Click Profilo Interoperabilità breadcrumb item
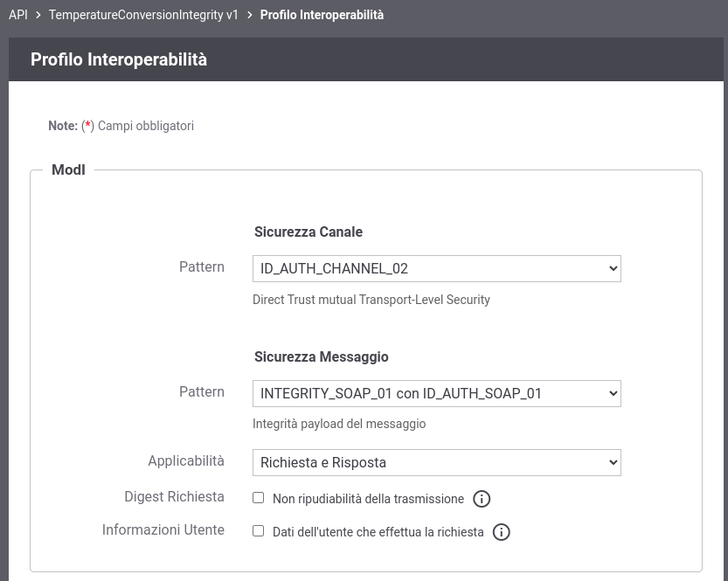Image resolution: width=728 pixels, height=581 pixels. click(x=322, y=15)
